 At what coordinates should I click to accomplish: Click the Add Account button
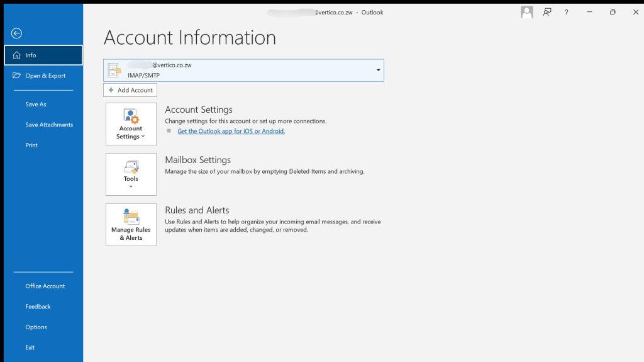130,90
